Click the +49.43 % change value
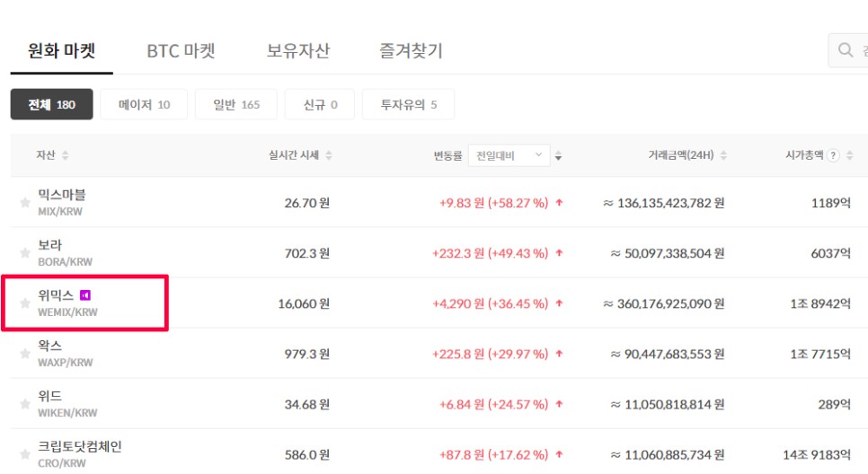 518,253
